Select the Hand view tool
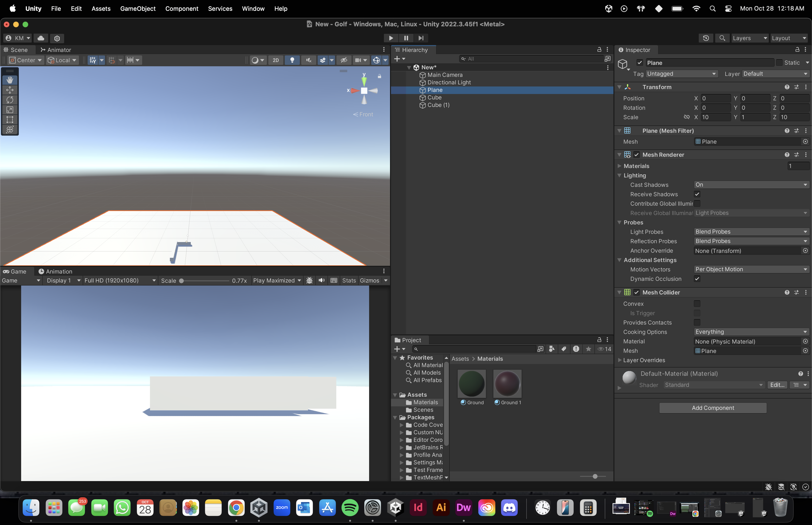The height and width of the screenshot is (525, 812). click(x=10, y=80)
